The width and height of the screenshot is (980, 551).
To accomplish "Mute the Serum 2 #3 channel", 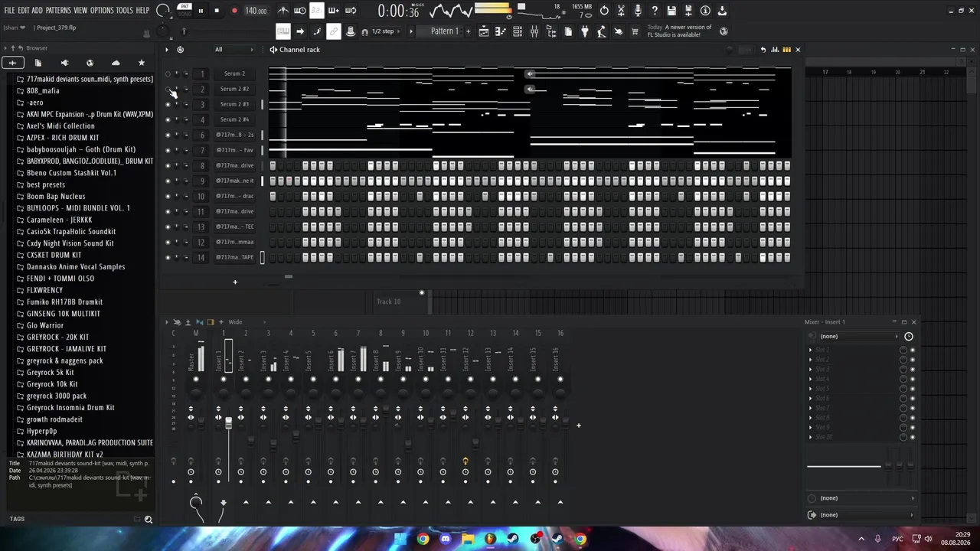I will 168,104.
